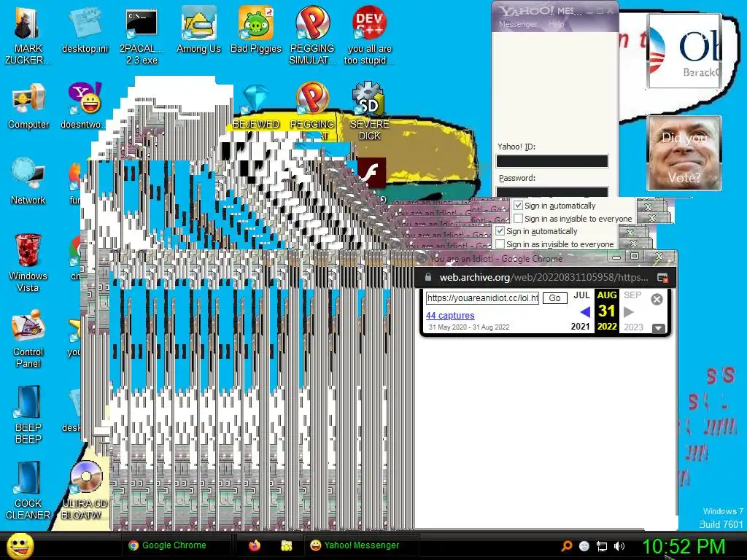Select year 2021 in the Wayback timeline

pos(580,327)
